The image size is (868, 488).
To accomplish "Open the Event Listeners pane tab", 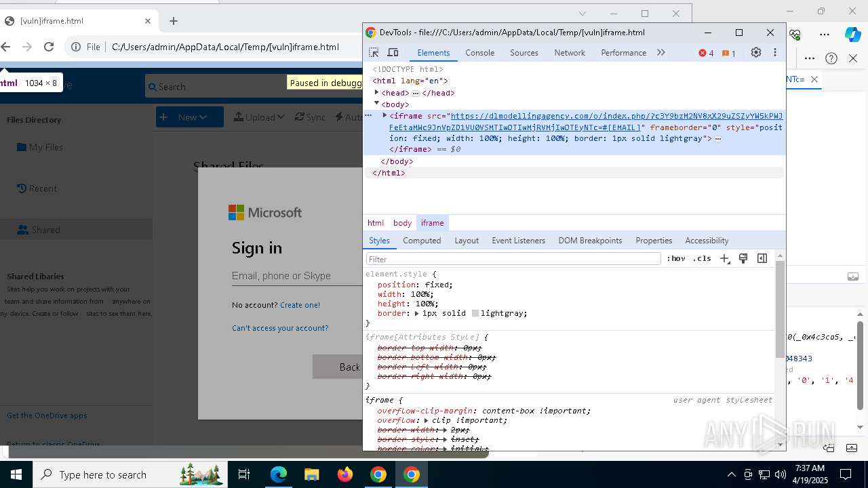I will click(518, 241).
